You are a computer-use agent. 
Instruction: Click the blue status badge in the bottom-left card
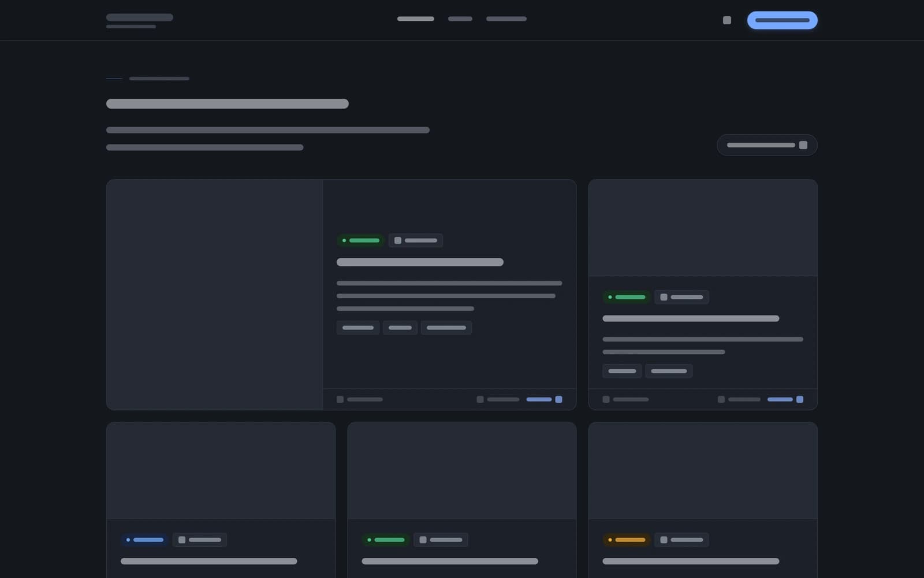144,540
